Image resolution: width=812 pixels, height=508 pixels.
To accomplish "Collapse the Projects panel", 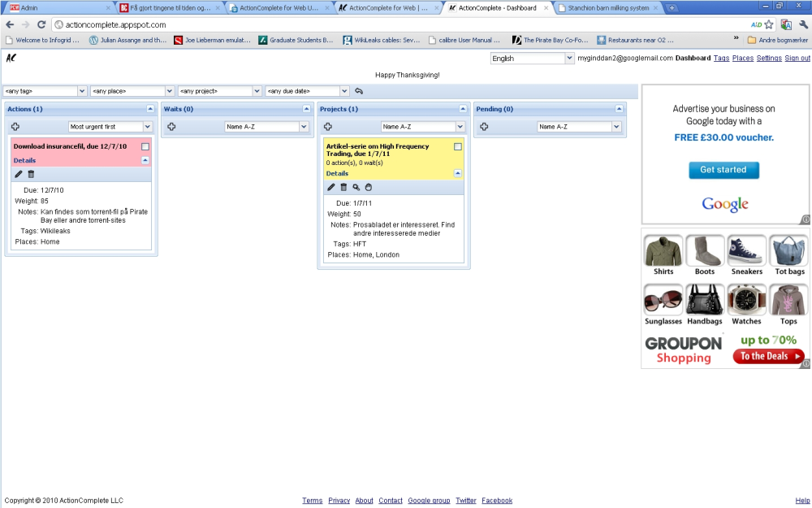I will click(x=463, y=109).
